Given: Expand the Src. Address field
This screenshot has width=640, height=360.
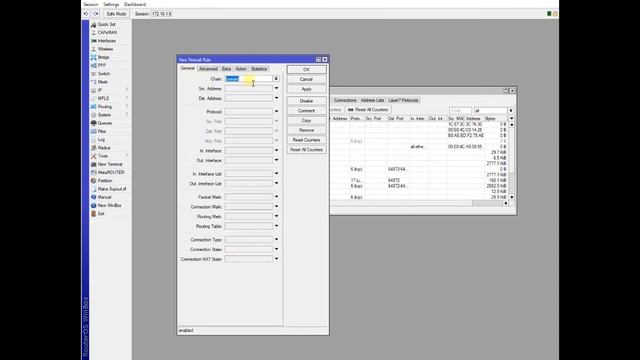Looking at the screenshot, I should [x=276, y=89].
